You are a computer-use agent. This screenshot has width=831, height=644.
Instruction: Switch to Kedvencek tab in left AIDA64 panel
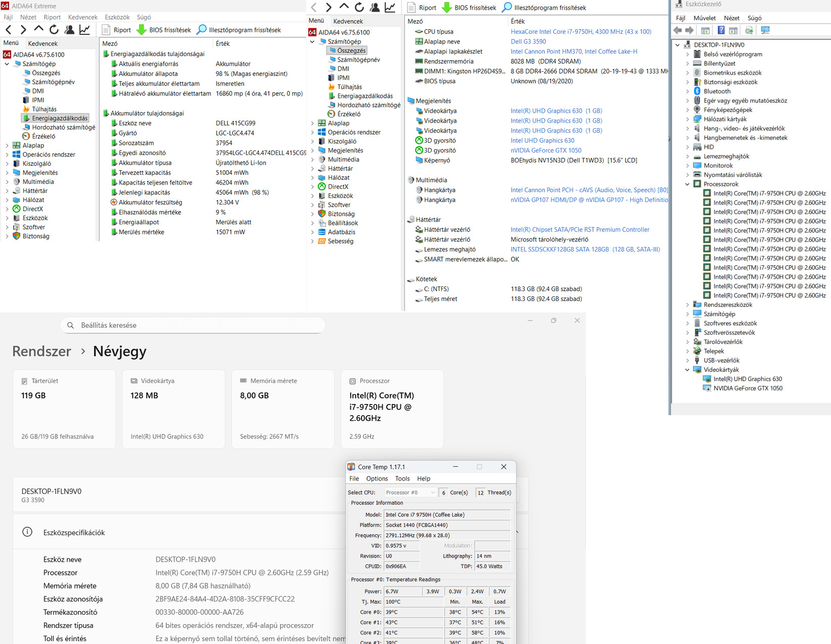tap(43, 43)
